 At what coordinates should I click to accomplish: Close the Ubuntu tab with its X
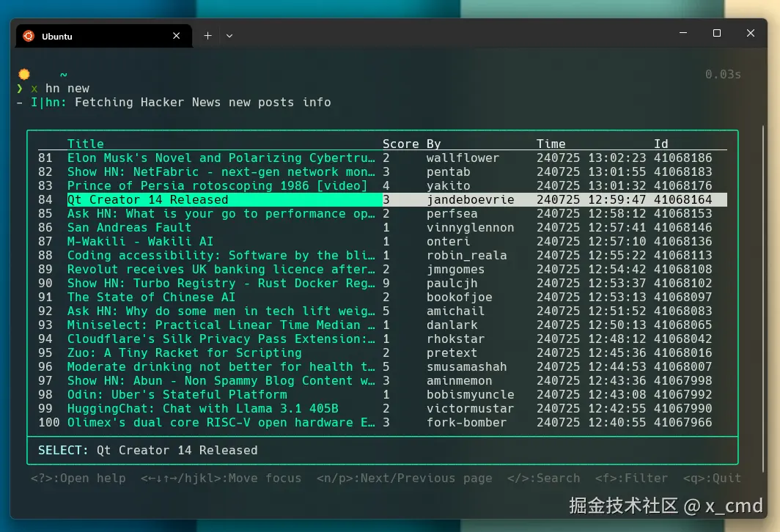176,35
